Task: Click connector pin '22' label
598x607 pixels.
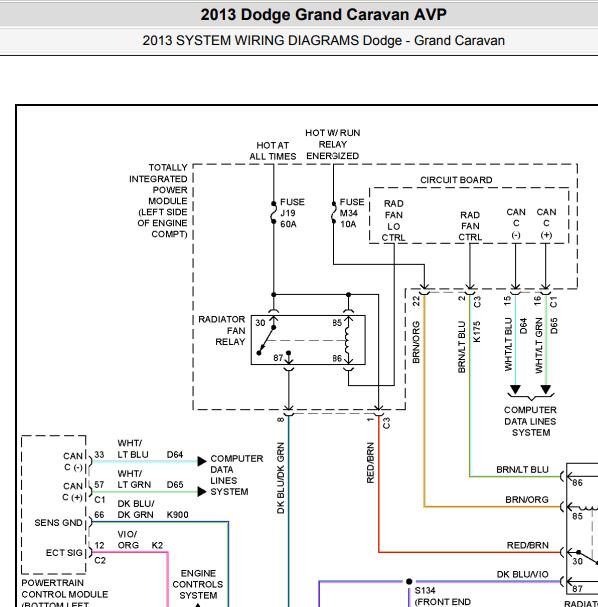Action: [x=416, y=301]
